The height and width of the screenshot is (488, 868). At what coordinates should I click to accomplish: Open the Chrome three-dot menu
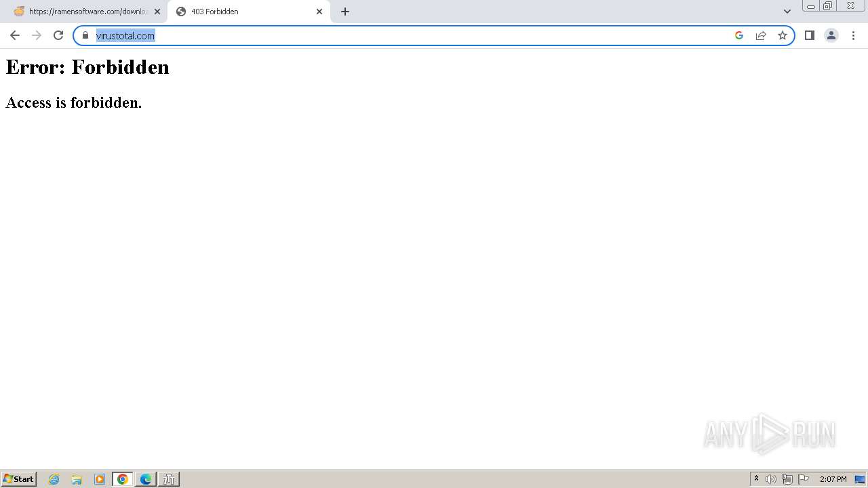(853, 35)
